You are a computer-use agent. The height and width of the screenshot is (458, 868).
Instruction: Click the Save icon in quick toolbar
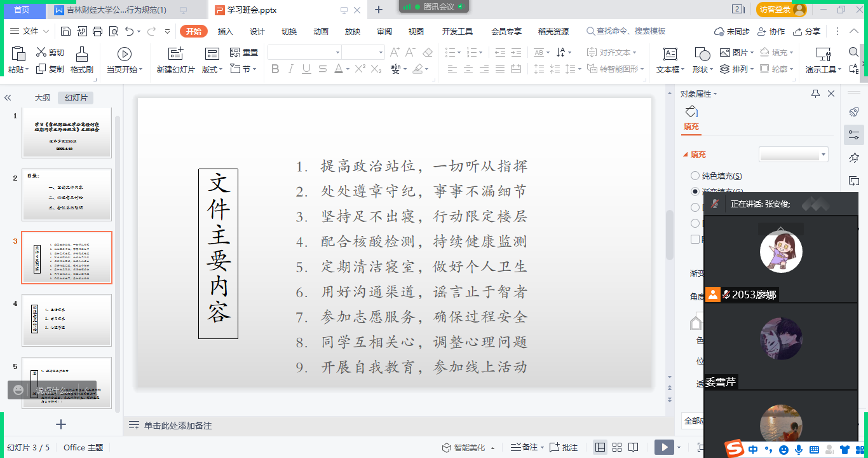(65, 31)
